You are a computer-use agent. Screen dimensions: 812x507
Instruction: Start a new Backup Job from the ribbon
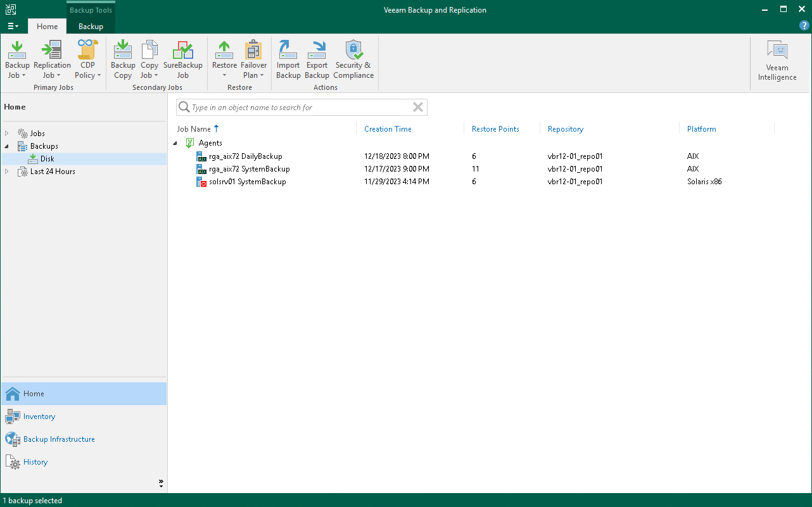click(16, 59)
